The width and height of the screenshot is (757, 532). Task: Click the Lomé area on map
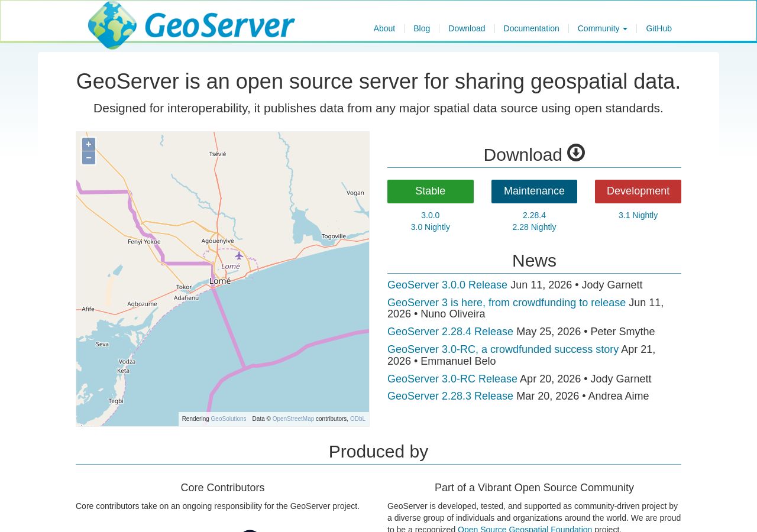click(221, 281)
